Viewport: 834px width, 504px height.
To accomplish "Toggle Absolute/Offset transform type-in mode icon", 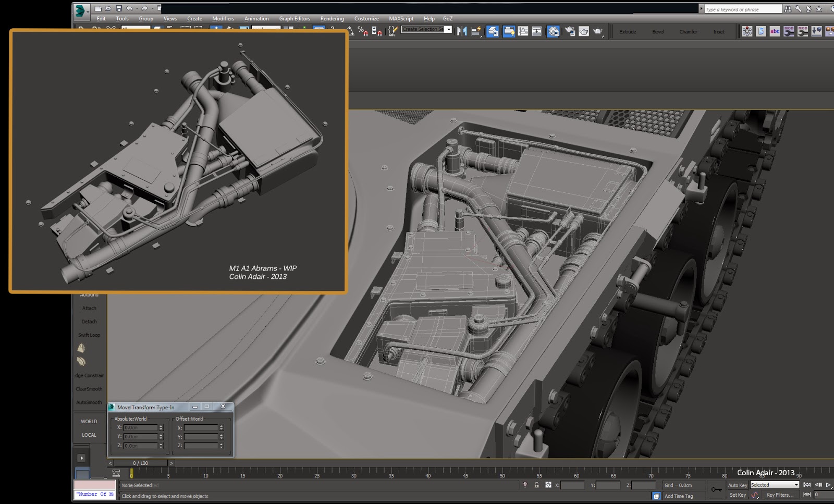I will [x=548, y=485].
